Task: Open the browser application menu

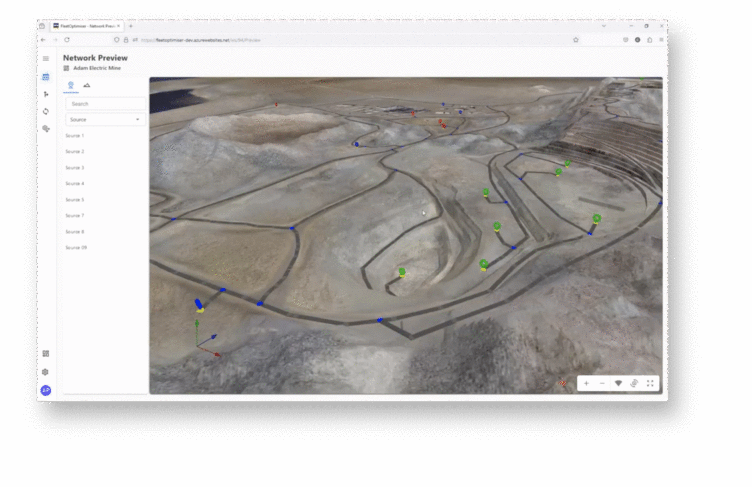Action: [x=661, y=40]
